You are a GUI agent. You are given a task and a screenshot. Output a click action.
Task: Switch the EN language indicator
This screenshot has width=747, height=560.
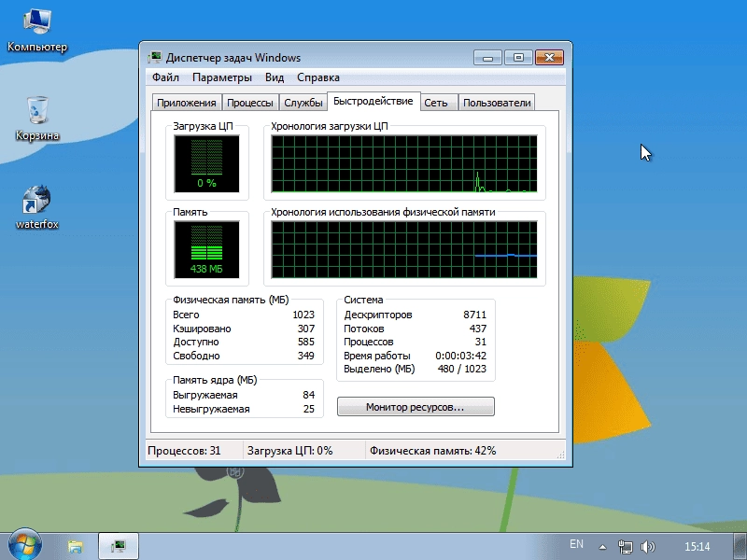click(576, 544)
